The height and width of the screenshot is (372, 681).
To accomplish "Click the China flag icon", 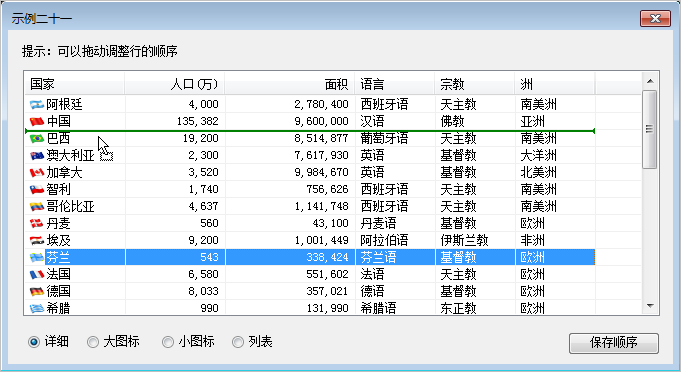I will click(x=37, y=122).
